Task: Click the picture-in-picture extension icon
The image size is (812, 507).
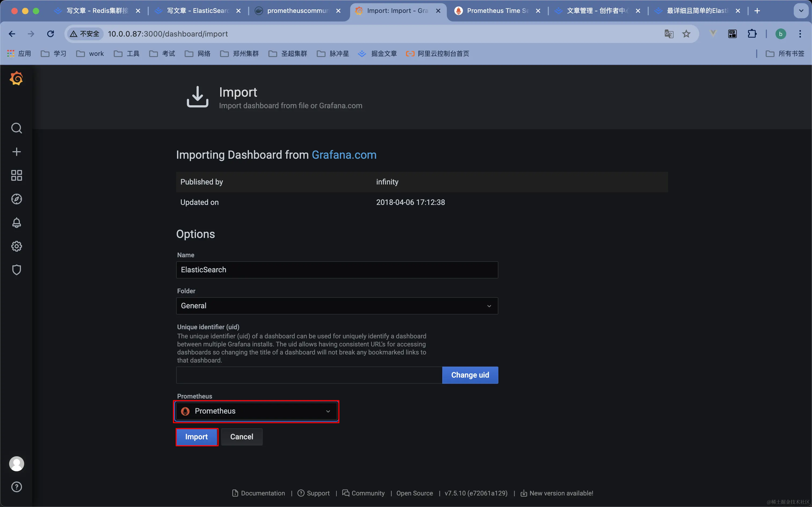Action: (732, 34)
